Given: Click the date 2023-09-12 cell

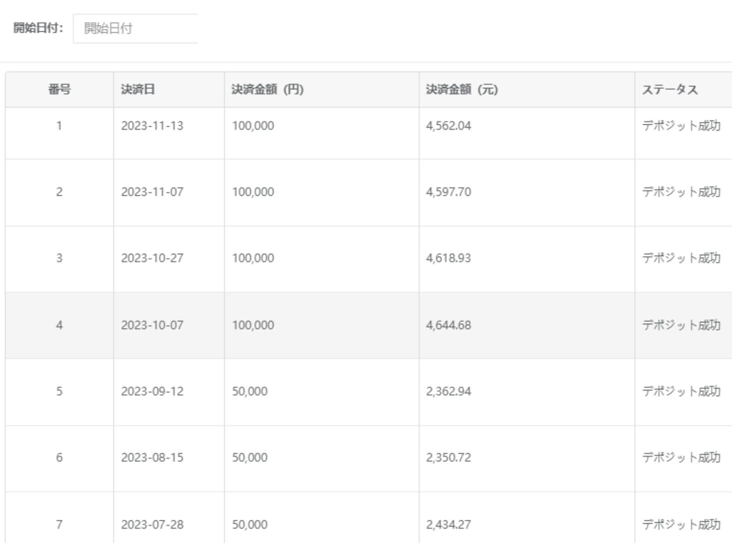Looking at the screenshot, I should 152,391.
